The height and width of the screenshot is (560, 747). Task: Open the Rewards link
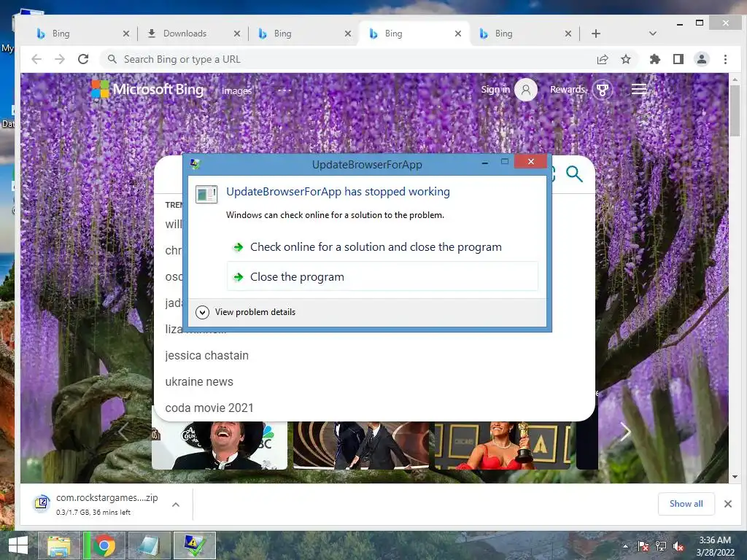pyautogui.click(x=567, y=89)
